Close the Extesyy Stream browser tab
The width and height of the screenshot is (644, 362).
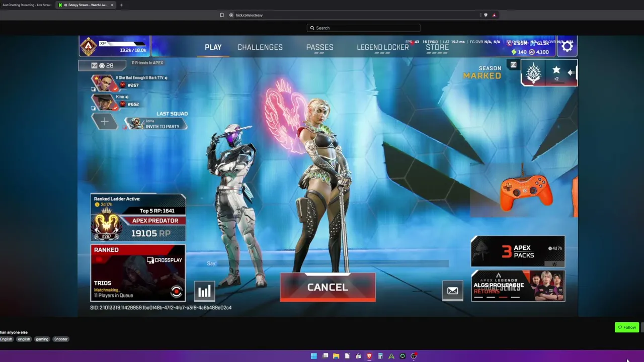(x=112, y=5)
